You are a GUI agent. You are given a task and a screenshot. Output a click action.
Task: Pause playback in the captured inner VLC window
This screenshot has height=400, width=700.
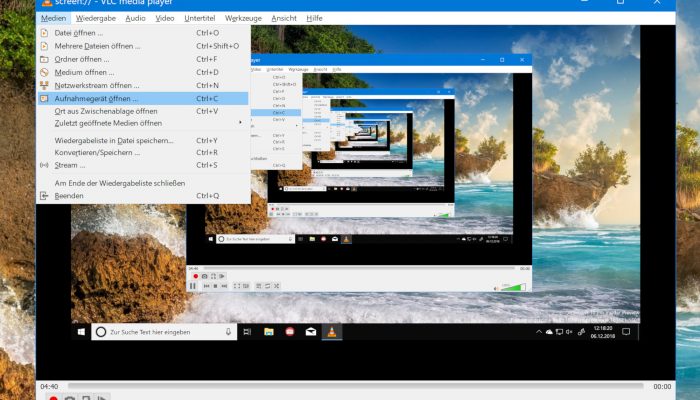point(193,286)
